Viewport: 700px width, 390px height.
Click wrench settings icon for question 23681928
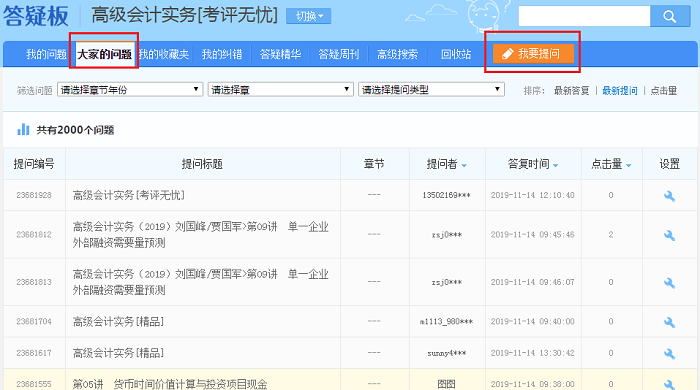(669, 195)
